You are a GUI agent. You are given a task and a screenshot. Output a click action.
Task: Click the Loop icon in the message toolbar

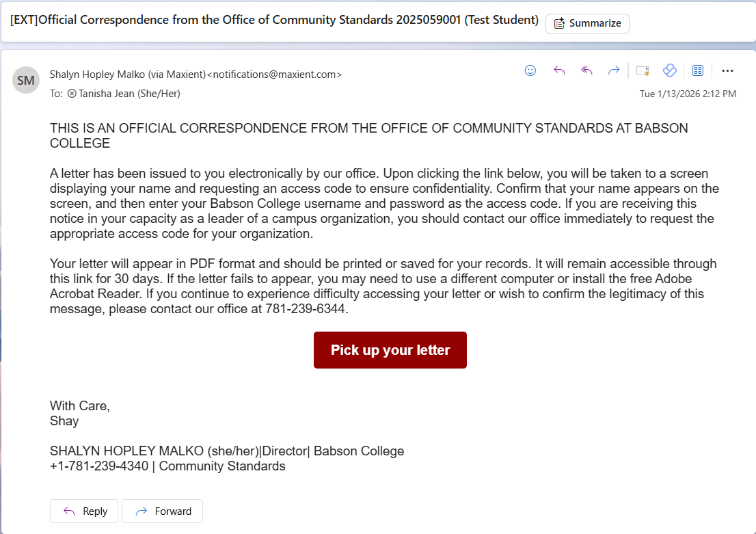pyautogui.click(x=669, y=70)
